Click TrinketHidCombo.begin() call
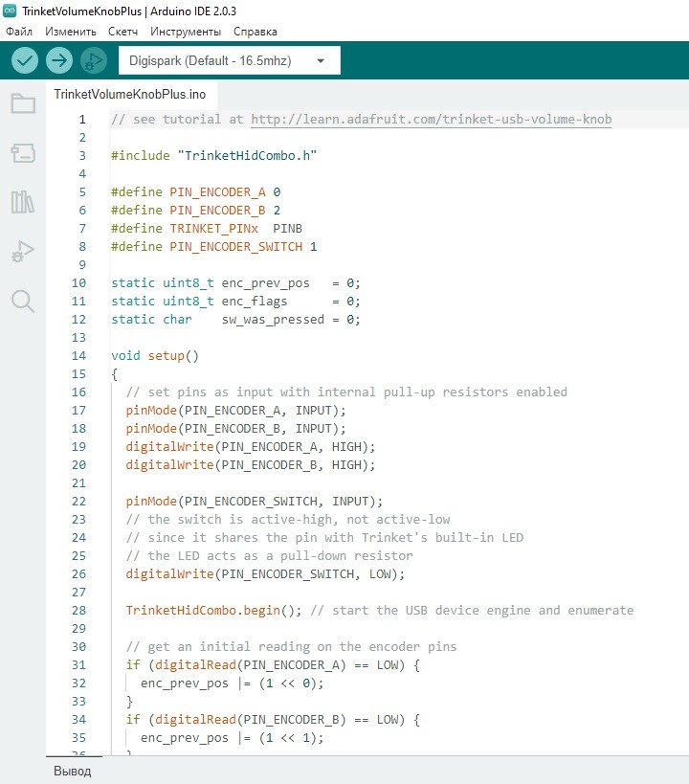This screenshot has height=784, width=689. click(x=213, y=611)
